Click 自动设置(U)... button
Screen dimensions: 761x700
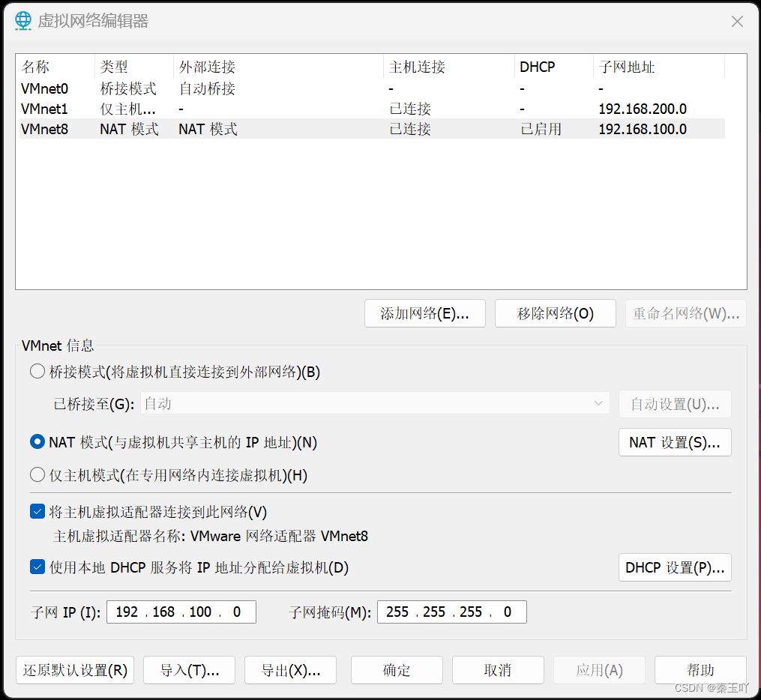click(x=675, y=404)
